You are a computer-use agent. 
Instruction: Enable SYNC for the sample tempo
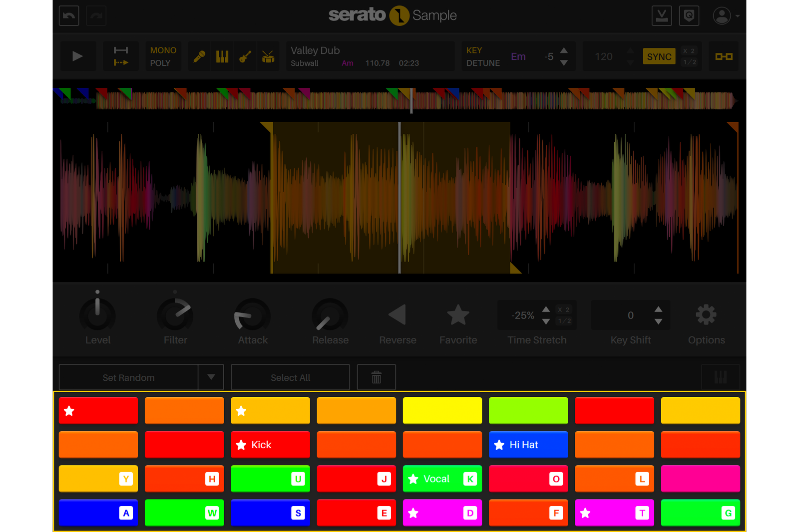(659, 56)
